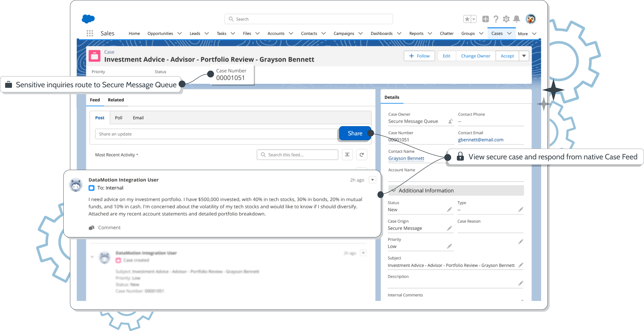Select the Email publisher tab
Screen dimensions: 644x331
(138, 118)
